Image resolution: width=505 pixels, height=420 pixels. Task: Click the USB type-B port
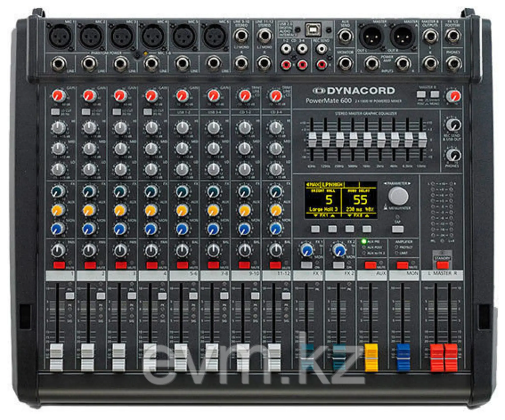tap(313, 30)
